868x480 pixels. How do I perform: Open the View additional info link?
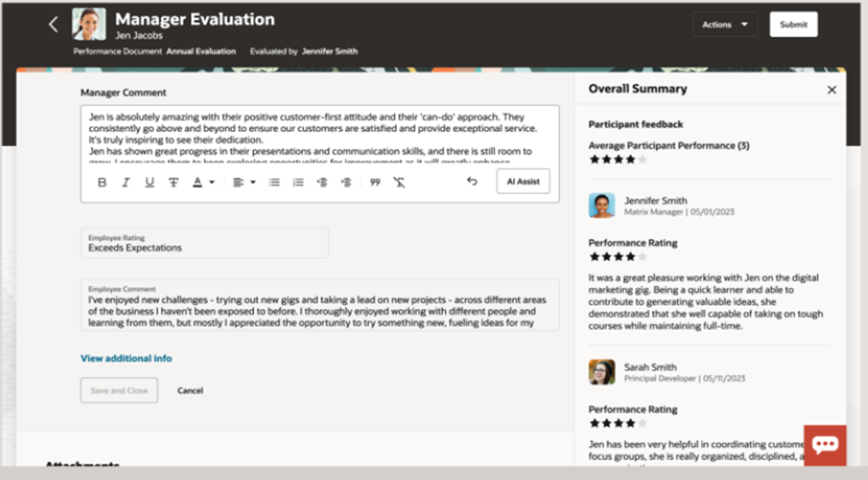pos(126,358)
